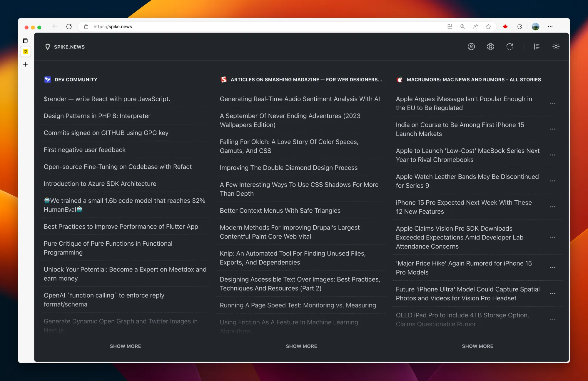Reload the page with browser refresh button
This screenshot has width=588, height=381.
[69, 26]
